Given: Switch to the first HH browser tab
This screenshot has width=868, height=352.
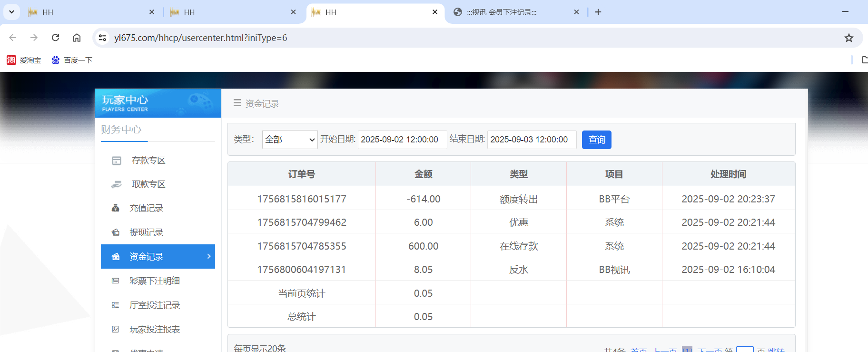Looking at the screenshot, I should 86,12.
